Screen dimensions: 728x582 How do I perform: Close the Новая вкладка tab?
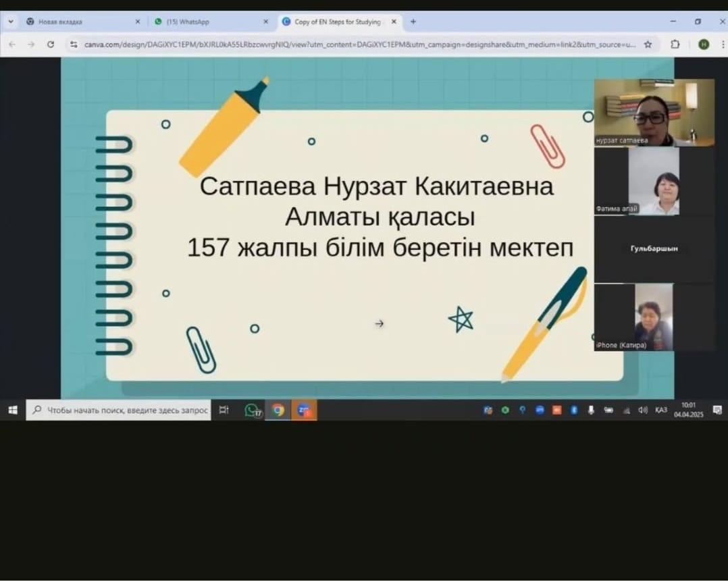(138, 22)
